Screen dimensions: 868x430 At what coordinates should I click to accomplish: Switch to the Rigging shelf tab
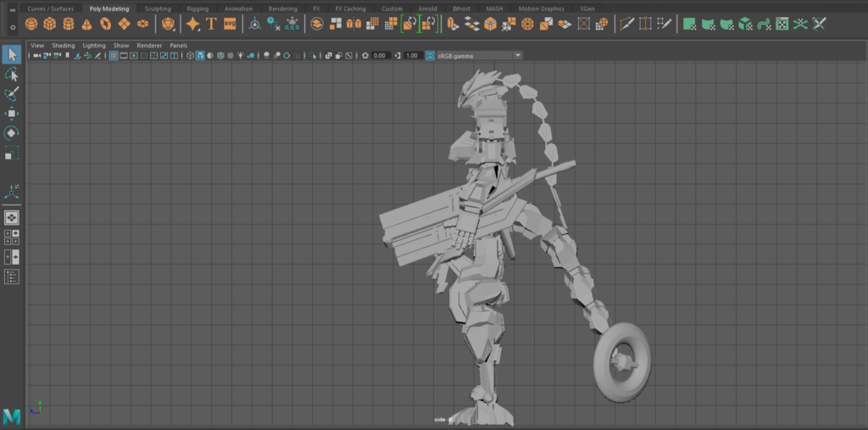click(x=198, y=8)
